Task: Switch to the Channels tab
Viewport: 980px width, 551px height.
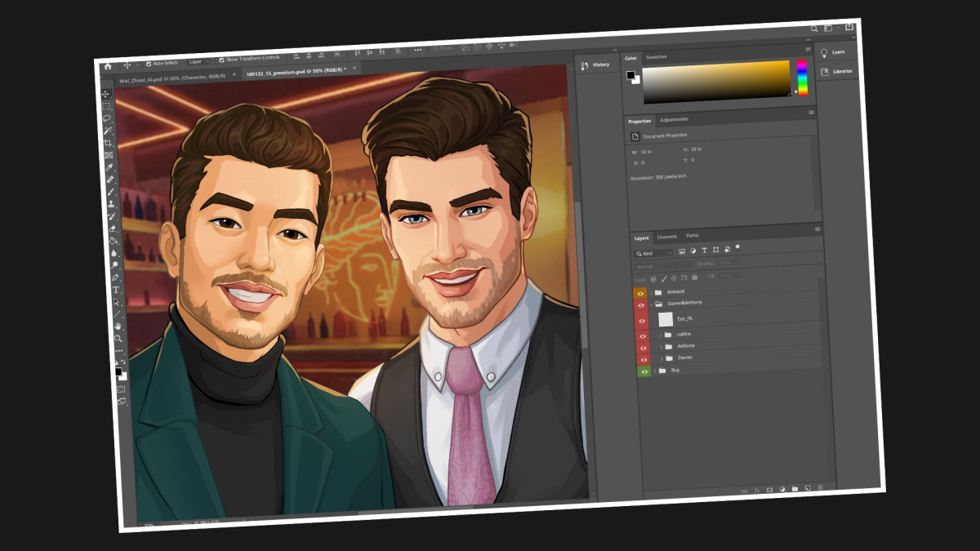Action: tap(667, 237)
